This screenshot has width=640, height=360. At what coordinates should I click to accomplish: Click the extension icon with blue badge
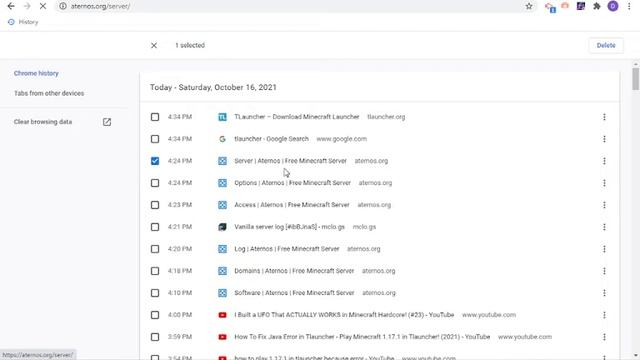(x=550, y=7)
